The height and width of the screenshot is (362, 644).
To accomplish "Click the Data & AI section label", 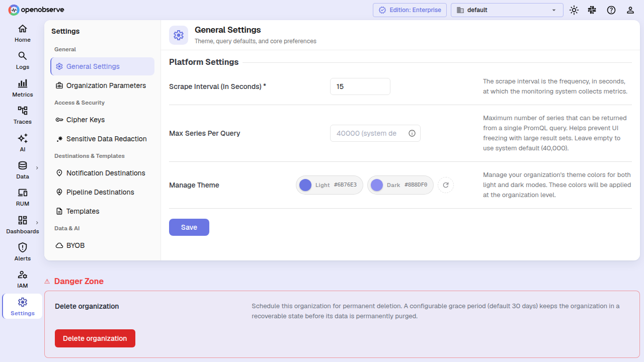I will coord(67,228).
